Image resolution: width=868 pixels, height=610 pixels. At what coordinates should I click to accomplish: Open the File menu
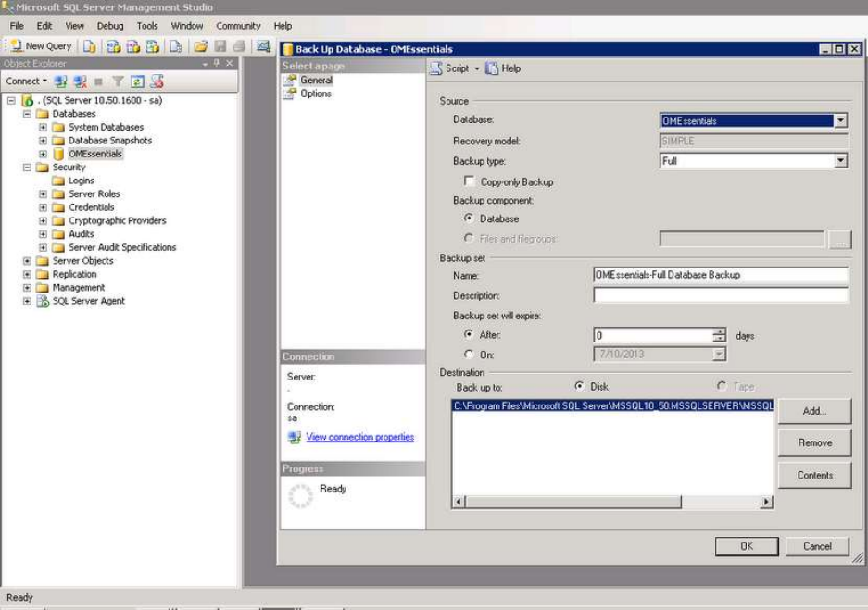tap(17, 26)
